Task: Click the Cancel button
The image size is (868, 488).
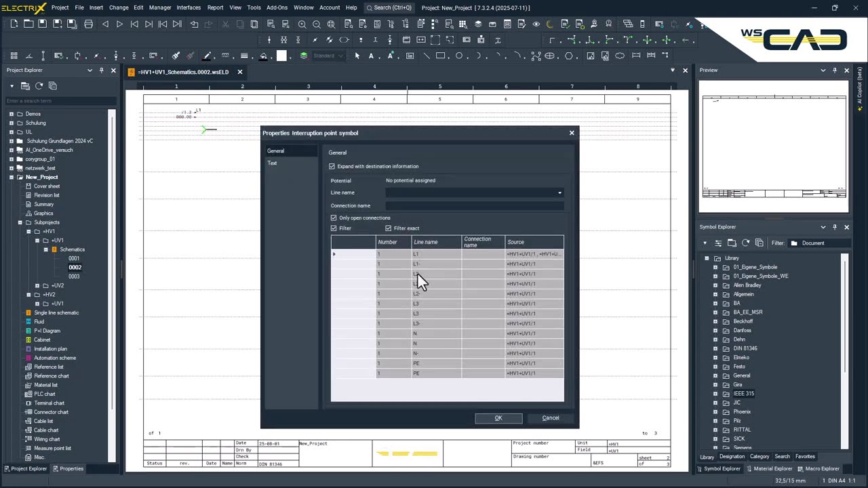Action: [x=551, y=418]
